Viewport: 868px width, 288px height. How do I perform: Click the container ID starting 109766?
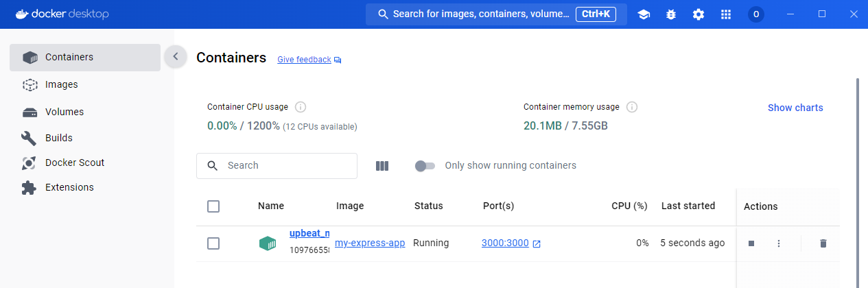pos(309,250)
